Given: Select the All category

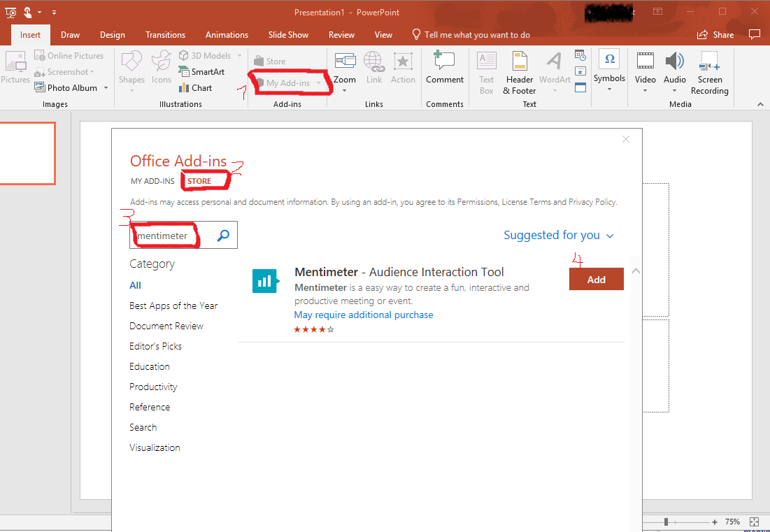Looking at the screenshot, I should (135, 285).
